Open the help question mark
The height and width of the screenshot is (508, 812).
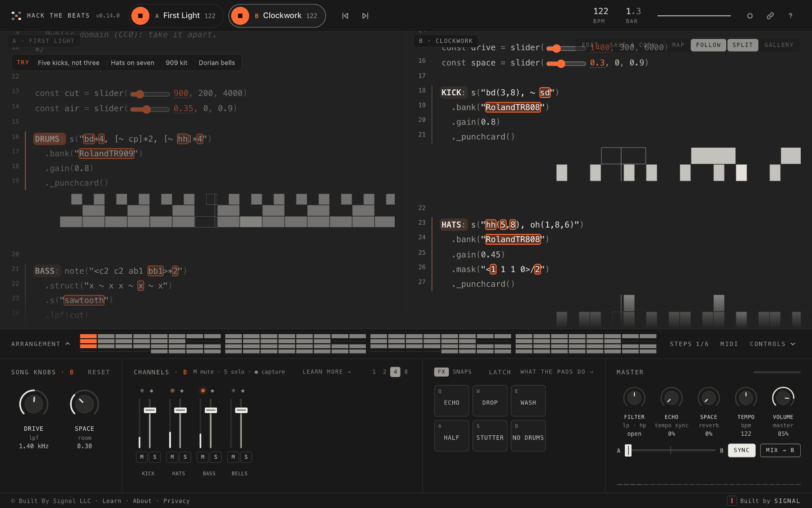[x=790, y=16]
